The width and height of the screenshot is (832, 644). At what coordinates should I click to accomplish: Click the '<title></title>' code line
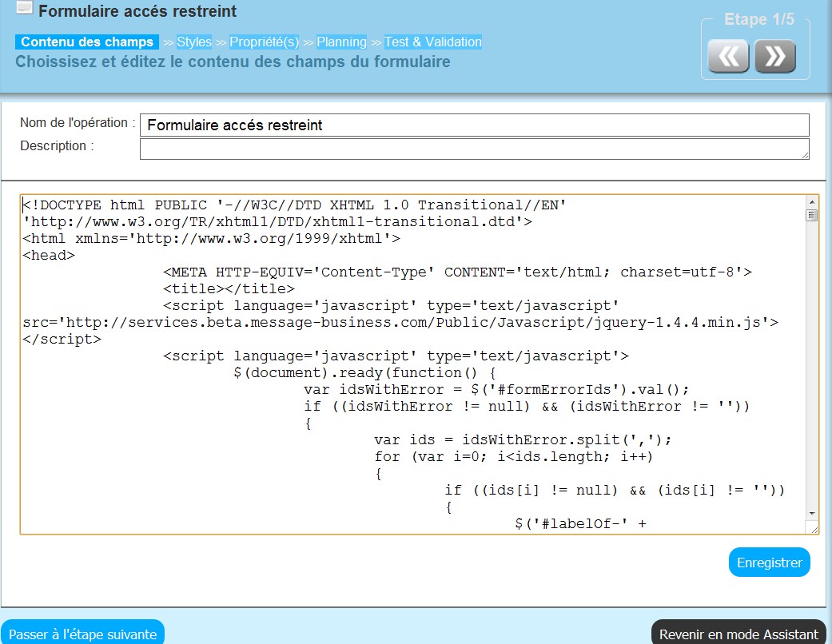[x=229, y=288]
